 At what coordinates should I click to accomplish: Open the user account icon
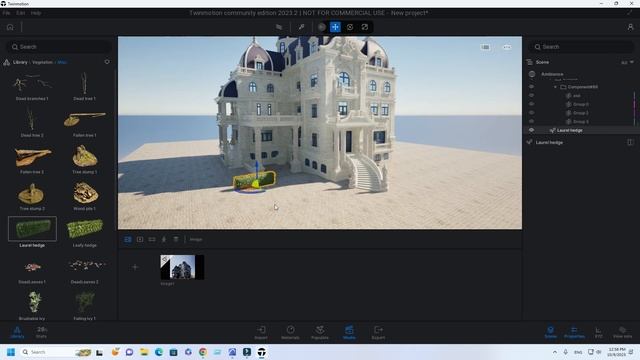[630, 27]
